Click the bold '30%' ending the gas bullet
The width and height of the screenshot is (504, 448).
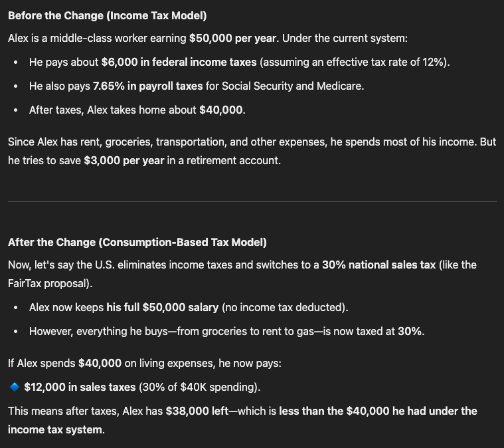410,332
